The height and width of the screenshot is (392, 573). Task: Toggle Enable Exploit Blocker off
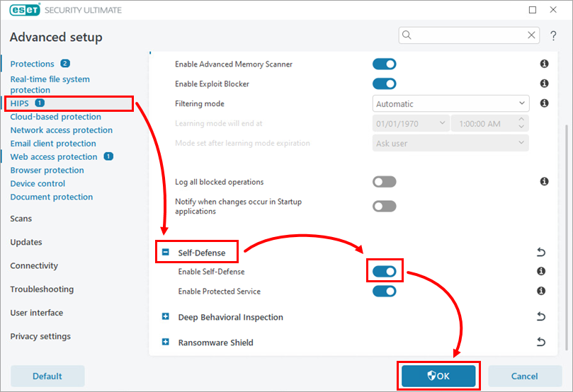click(385, 84)
